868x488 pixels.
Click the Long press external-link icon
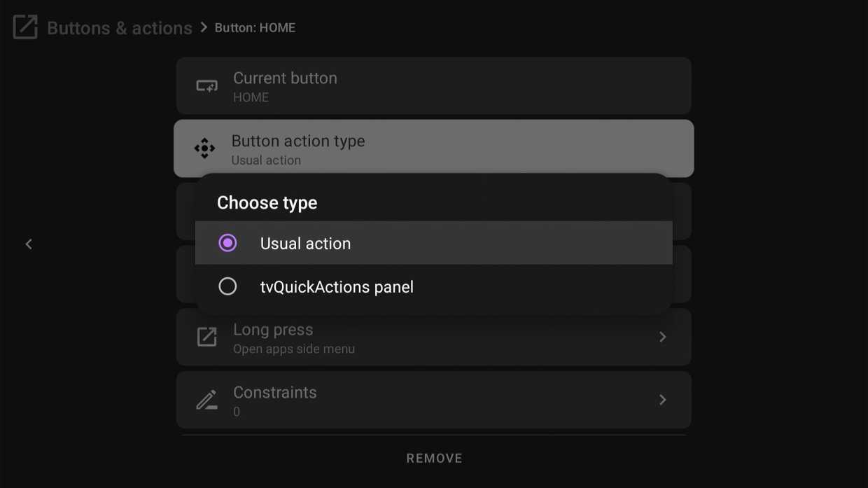(206, 337)
